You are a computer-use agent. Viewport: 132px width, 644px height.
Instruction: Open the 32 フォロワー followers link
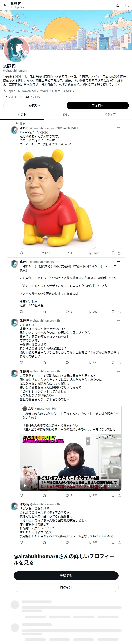click(x=34, y=97)
